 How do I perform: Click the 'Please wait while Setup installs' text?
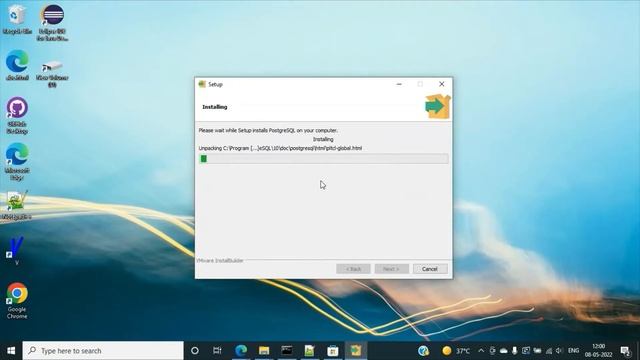coord(268,130)
